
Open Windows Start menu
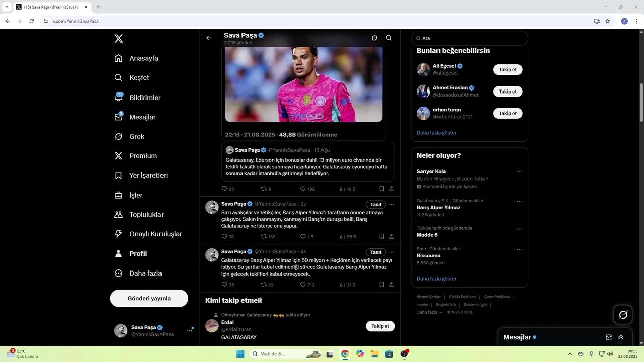240,354
